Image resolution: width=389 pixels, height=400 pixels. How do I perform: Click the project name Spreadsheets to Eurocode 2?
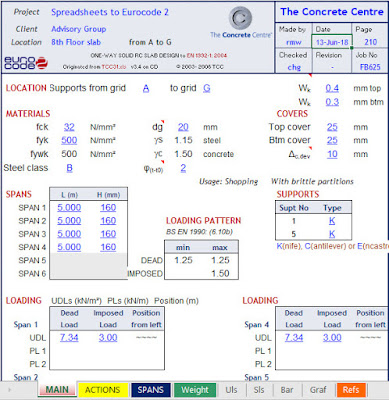(x=110, y=12)
